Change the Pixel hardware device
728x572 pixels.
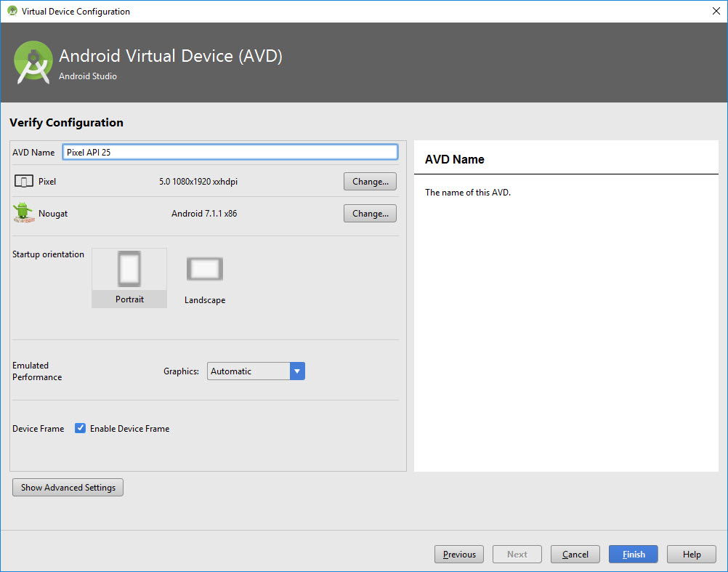(370, 182)
